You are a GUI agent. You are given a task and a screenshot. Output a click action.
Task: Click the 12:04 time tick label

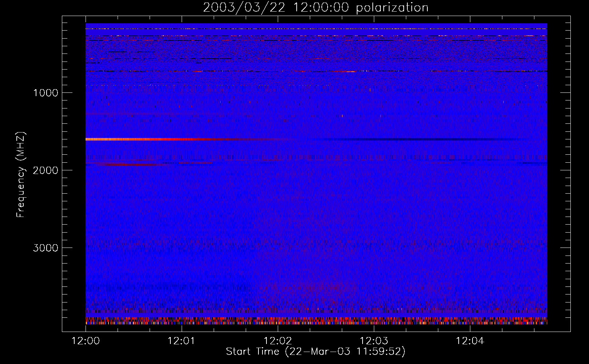(x=470, y=341)
